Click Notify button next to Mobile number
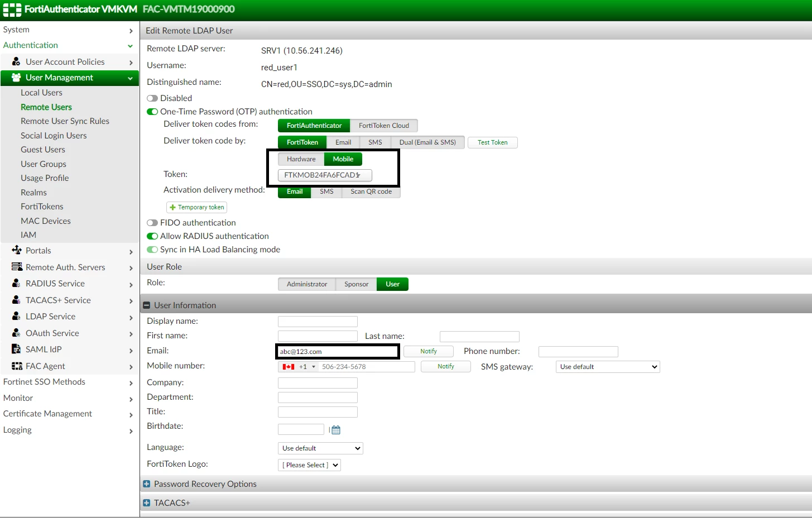The width and height of the screenshot is (812, 522). pyautogui.click(x=446, y=366)
